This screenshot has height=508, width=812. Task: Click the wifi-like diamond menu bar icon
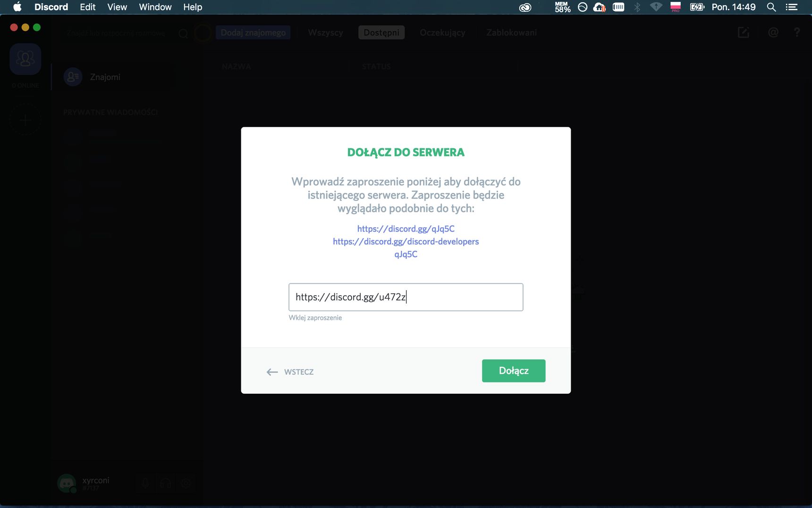pos(656,7)
